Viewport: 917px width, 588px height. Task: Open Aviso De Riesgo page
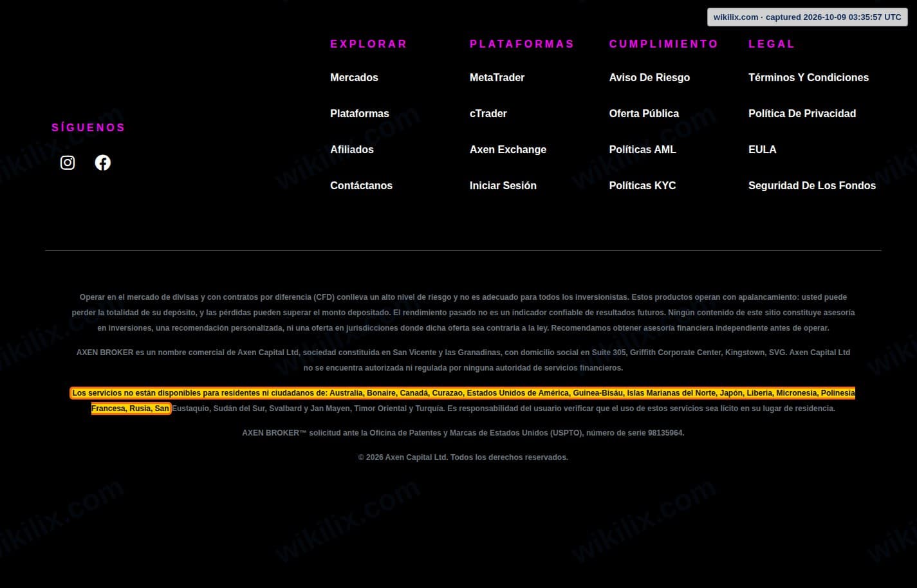click(649, 77)
